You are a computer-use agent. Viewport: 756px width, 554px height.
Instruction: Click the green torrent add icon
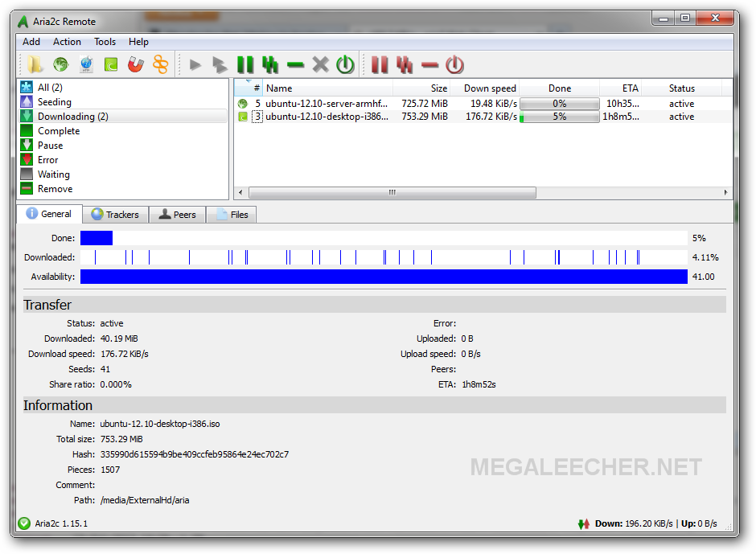(x=111, y=64)
